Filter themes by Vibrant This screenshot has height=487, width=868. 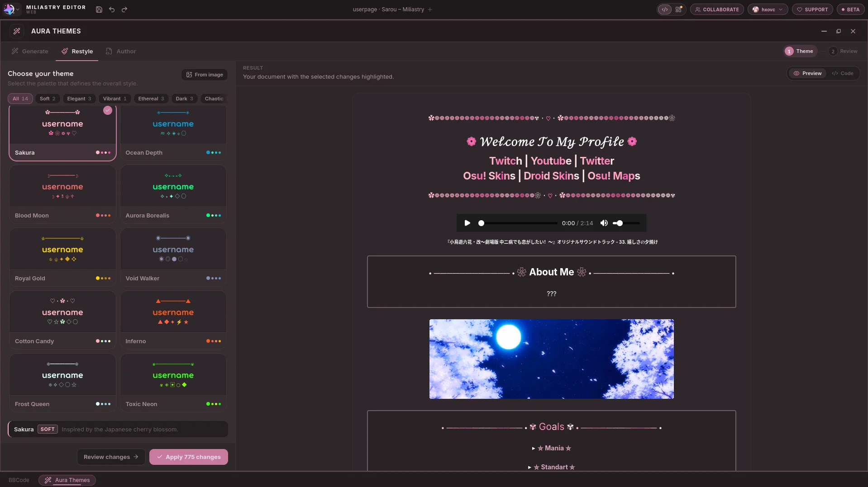coord(114,99)
